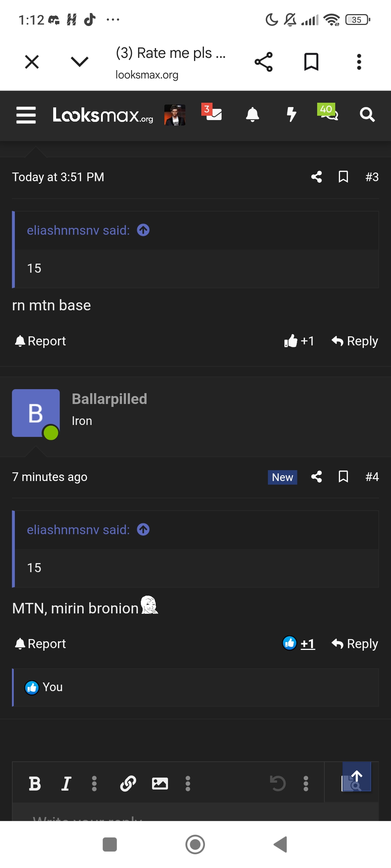Open the hamburger navigation menu
391x868 pixels.
tap(26, 115)
